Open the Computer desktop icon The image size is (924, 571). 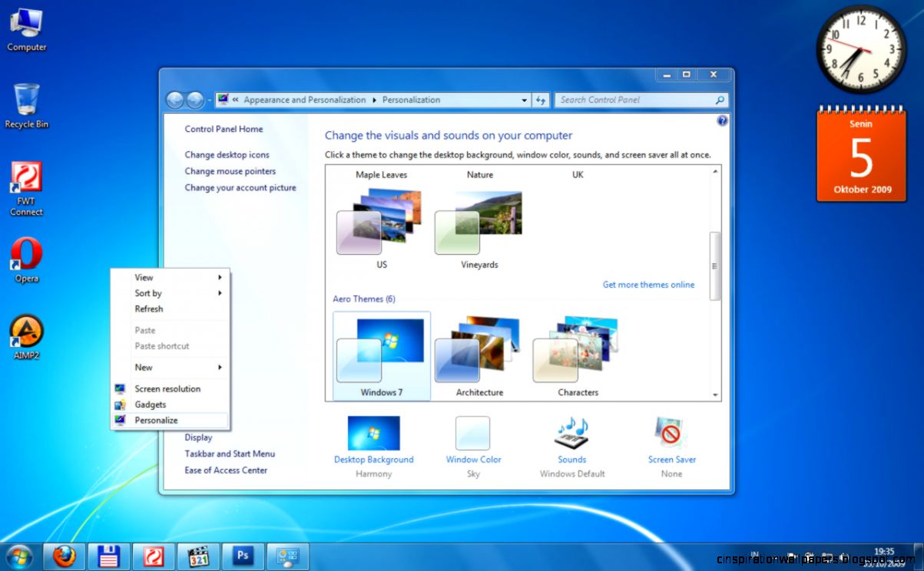click(26, 29)
